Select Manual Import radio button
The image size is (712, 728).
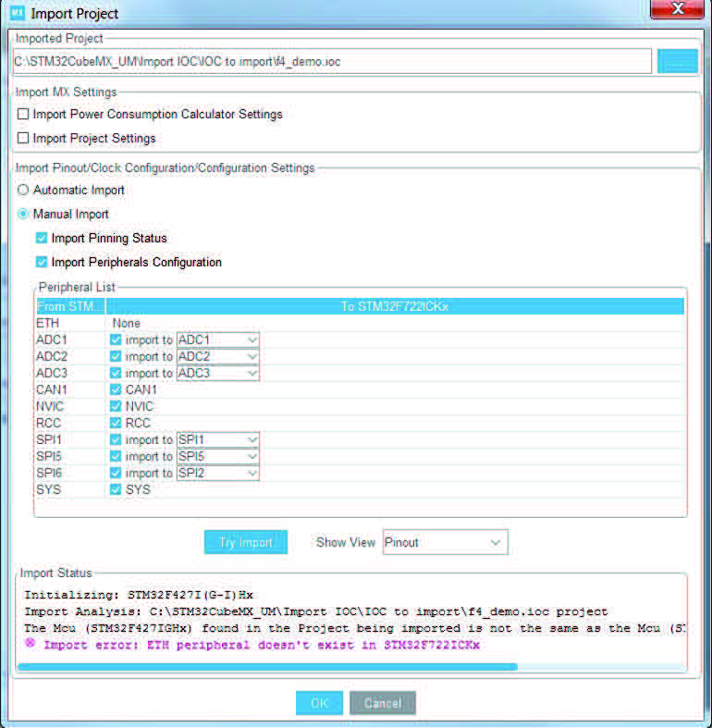click(x=23, y=214)
